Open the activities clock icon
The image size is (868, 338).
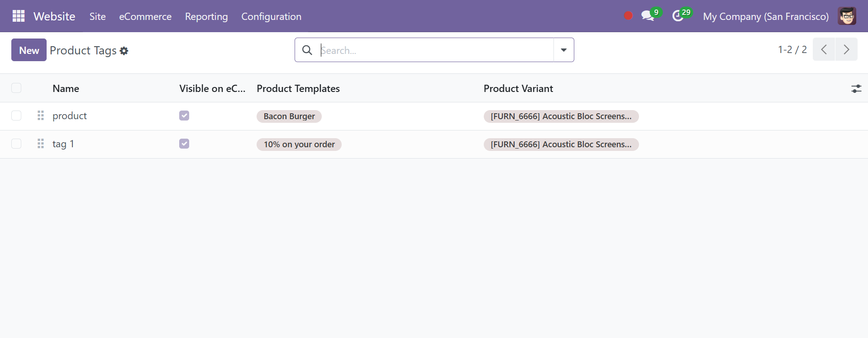[677, 16]
